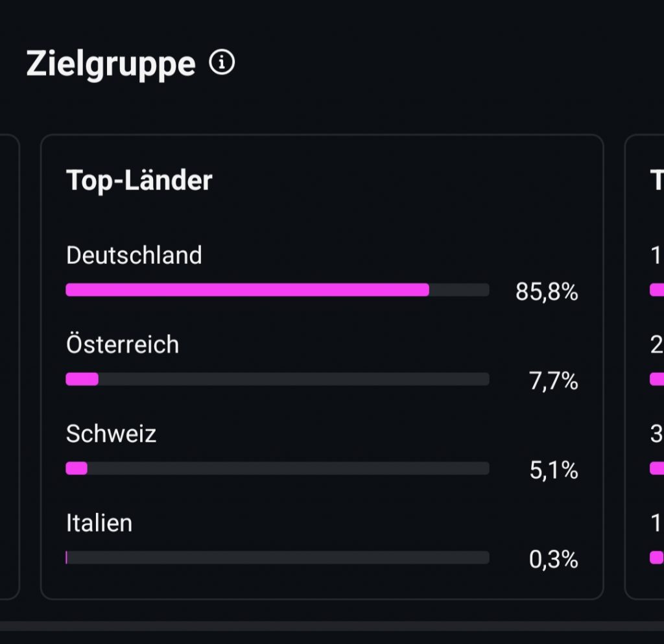The width and height of the screenshot is (664, 644).
Task: Click the Italien percentage bar
Action: click(x=277, y=557)
